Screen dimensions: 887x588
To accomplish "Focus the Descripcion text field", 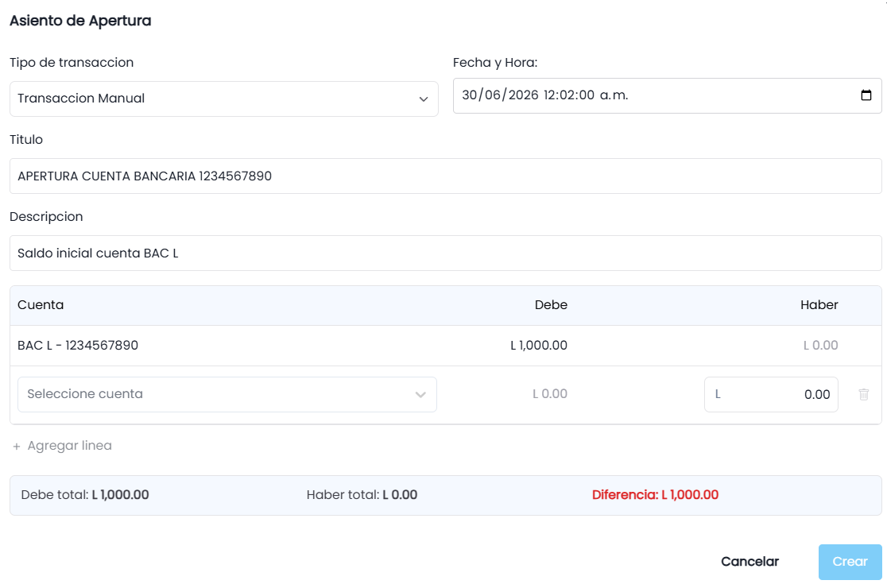I will [x=446, y=253].
